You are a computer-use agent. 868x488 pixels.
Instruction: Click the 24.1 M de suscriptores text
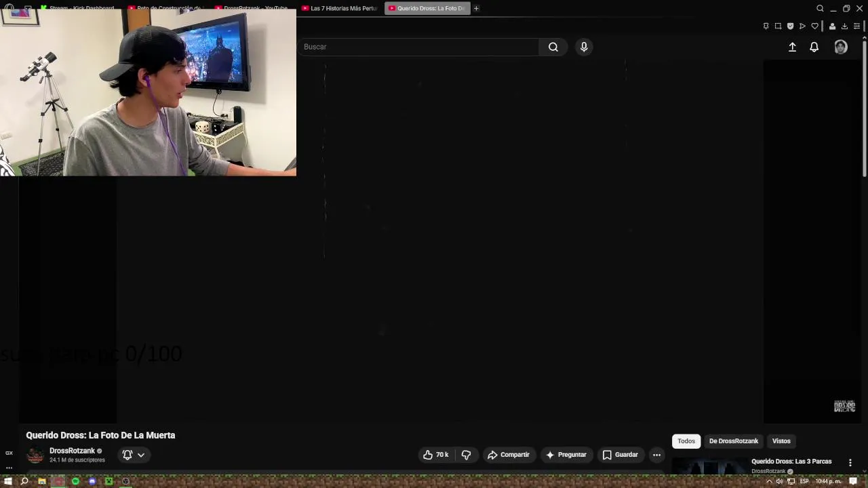[77, 460]
